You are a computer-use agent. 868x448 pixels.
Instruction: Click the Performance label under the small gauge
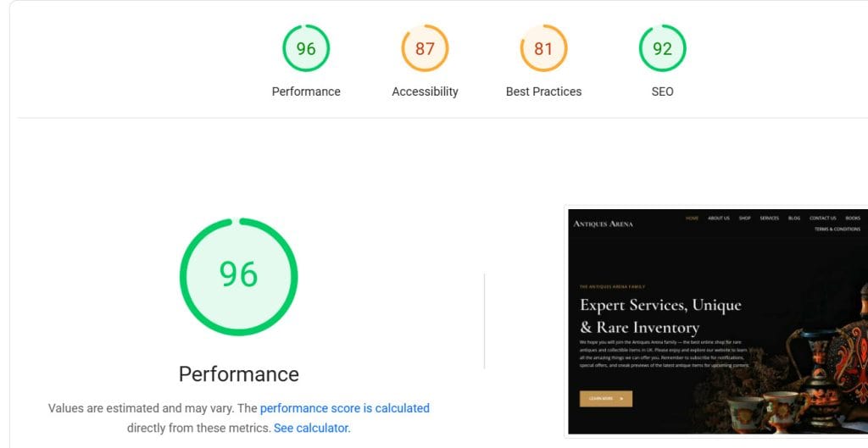[x=306, y=91]
